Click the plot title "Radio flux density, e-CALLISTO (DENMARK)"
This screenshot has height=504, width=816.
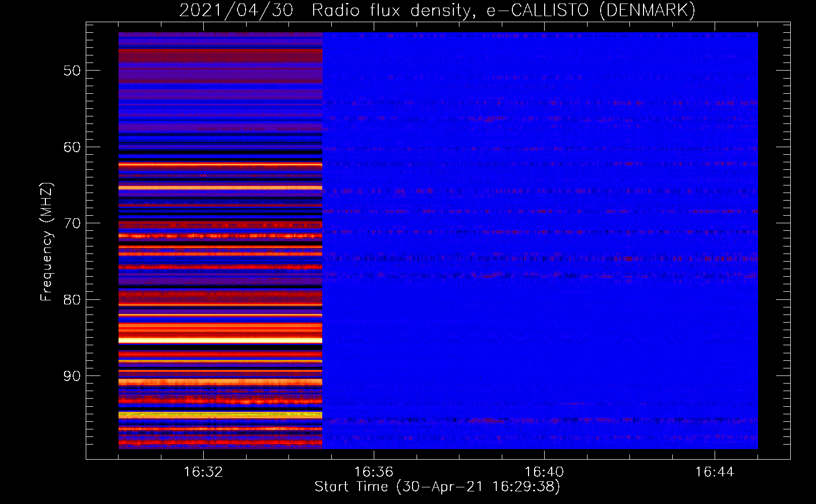pos(503,10)
